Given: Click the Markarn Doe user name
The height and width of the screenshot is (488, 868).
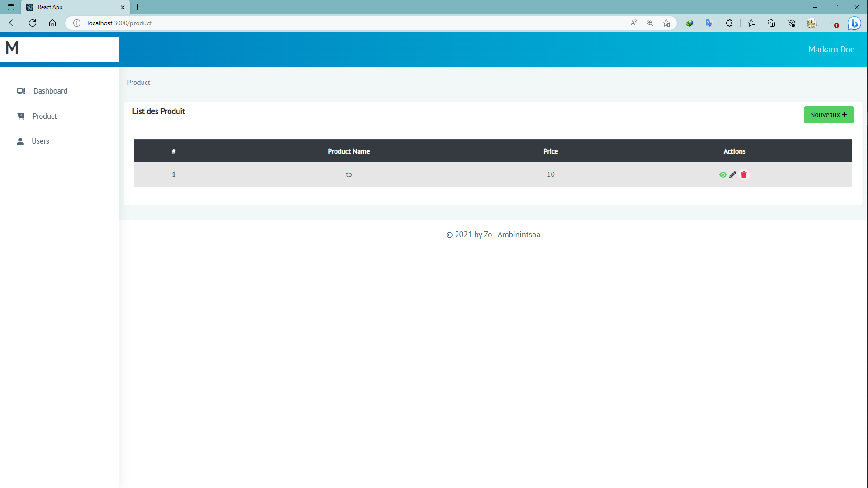Looking at the screenshot, I should 831,50.
